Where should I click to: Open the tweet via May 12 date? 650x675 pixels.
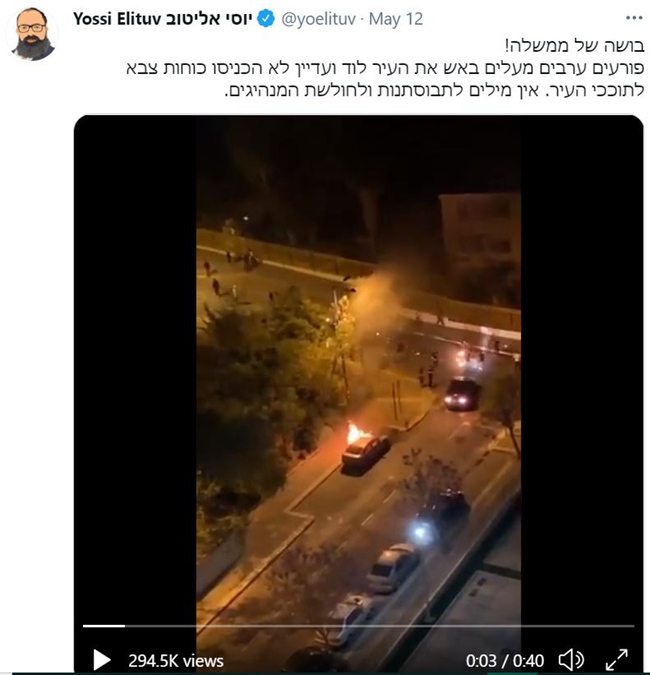[x=396, y=19]
